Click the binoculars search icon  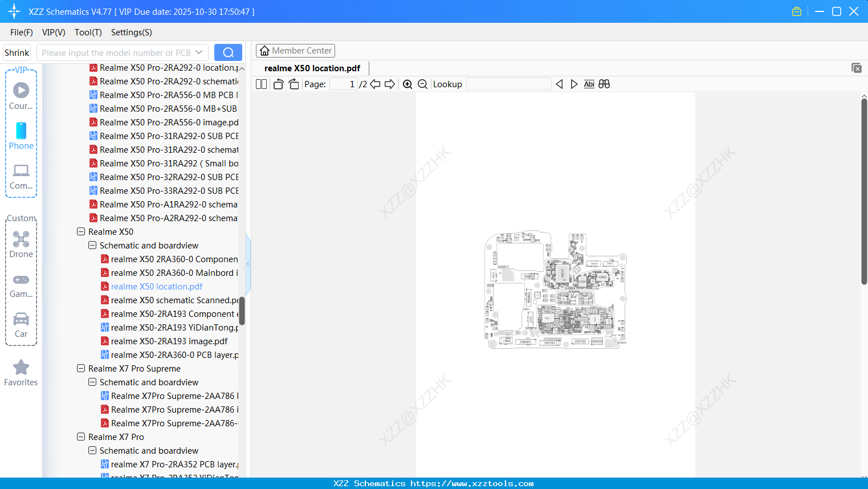[x=604, y=84]
